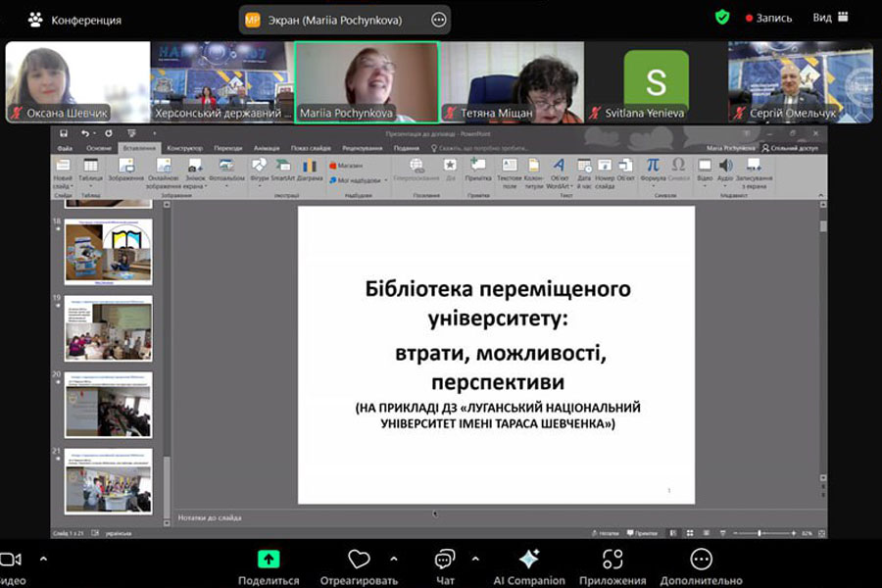Expand the chat options caret
This screenshot has width=882, height=588.
[475, 559]
